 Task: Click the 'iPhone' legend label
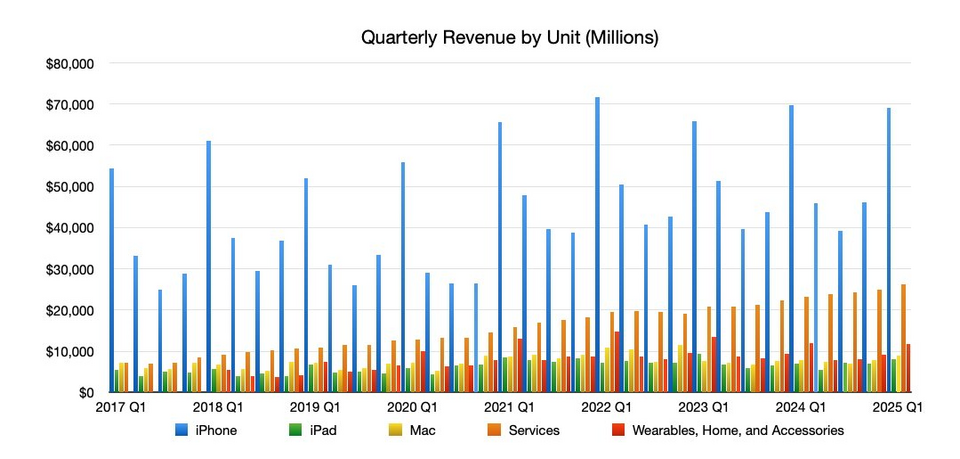point(216,430)
